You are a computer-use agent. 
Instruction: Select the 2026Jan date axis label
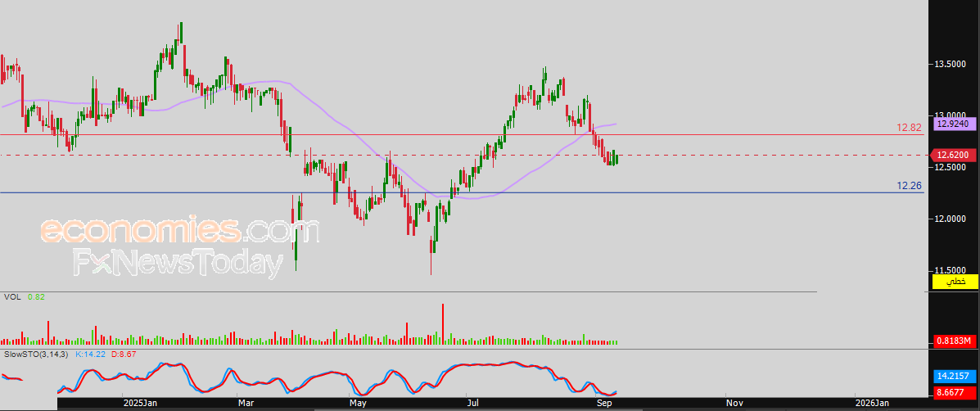click(872, 404)
